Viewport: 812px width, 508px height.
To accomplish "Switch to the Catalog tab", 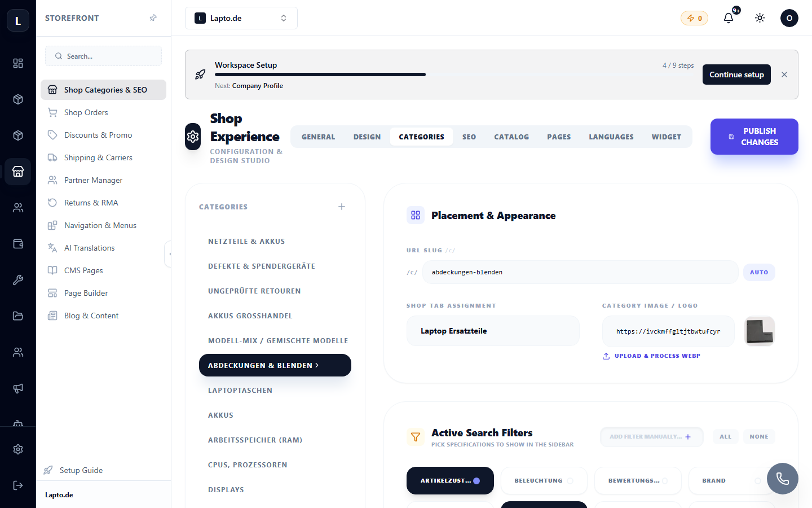I will pyautogui.click(x=511, y=137).
